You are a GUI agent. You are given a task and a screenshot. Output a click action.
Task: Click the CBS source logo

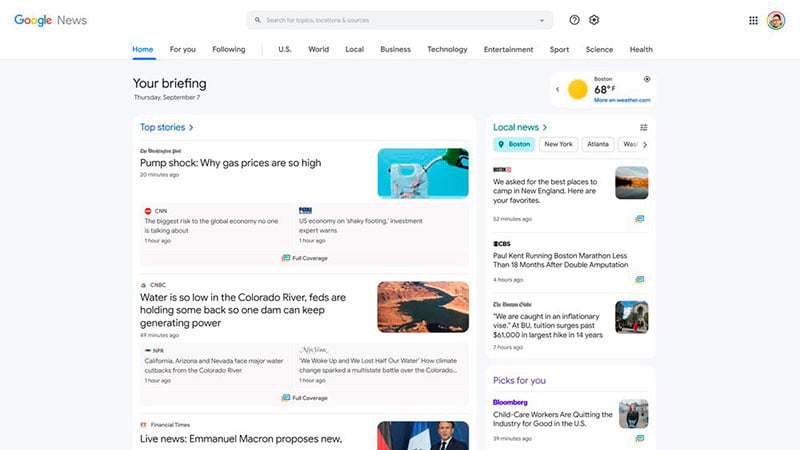(502, 244)
